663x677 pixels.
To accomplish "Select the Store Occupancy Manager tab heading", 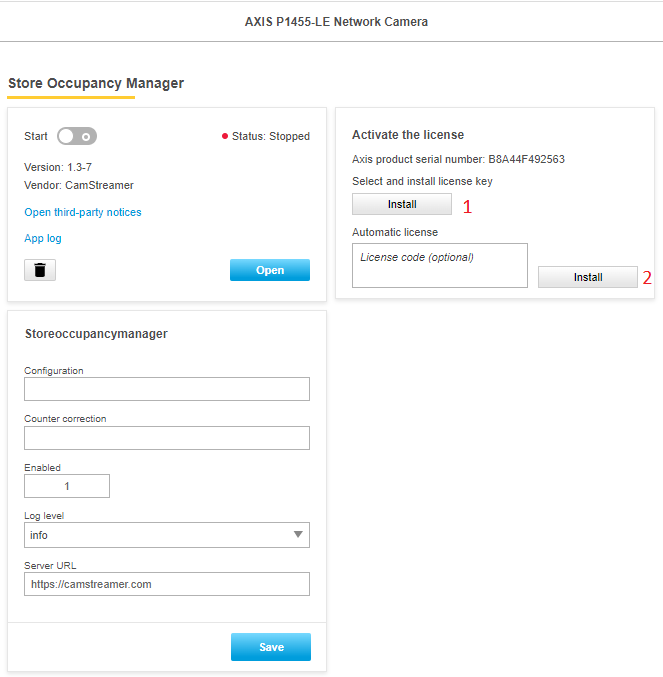I will [96, 83].
